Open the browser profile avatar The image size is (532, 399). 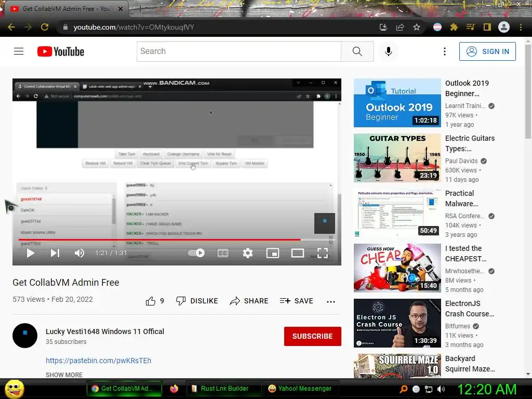(x=504, y=27)
